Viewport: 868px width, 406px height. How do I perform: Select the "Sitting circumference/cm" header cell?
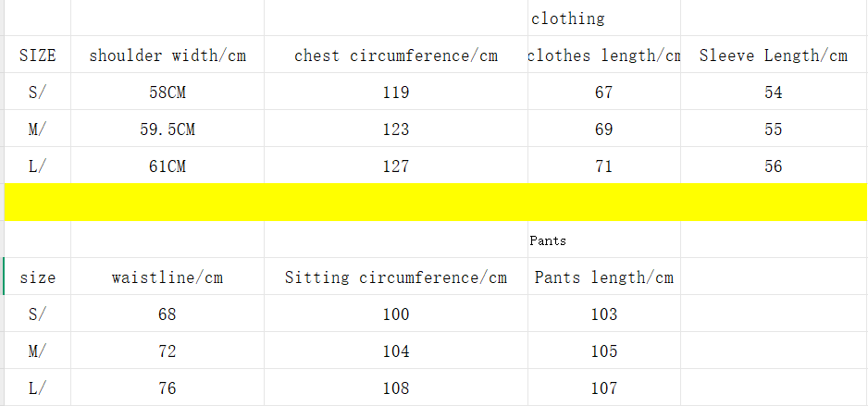point(396,277)
